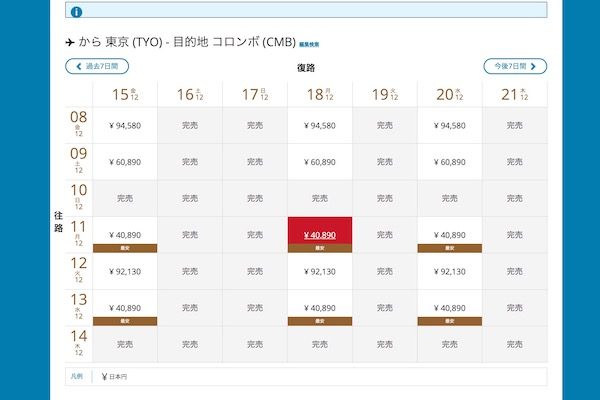Viewport: 600px width, 400px height.
Task: Go to the next 7 days (今後7日間)
Action: [515, 66]
